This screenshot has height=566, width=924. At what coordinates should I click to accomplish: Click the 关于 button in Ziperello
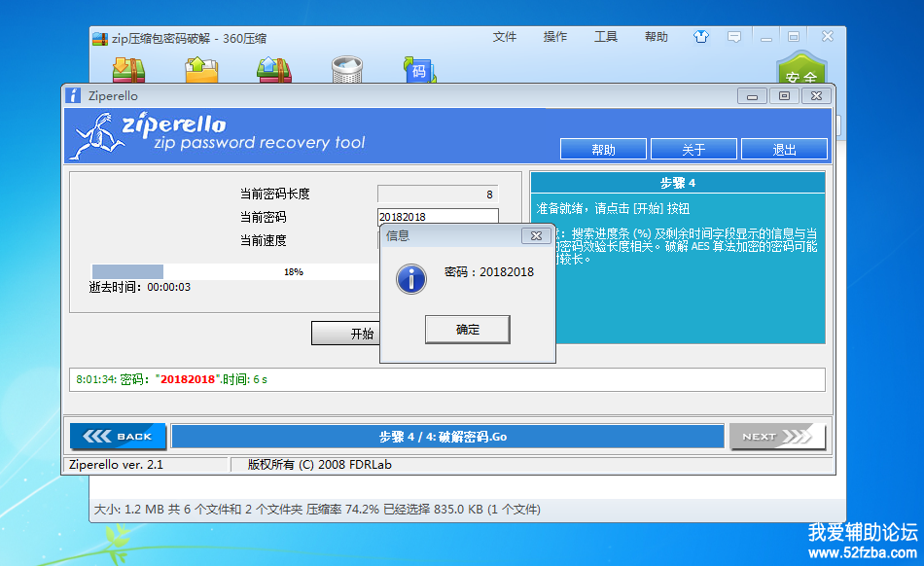(693, 150)
